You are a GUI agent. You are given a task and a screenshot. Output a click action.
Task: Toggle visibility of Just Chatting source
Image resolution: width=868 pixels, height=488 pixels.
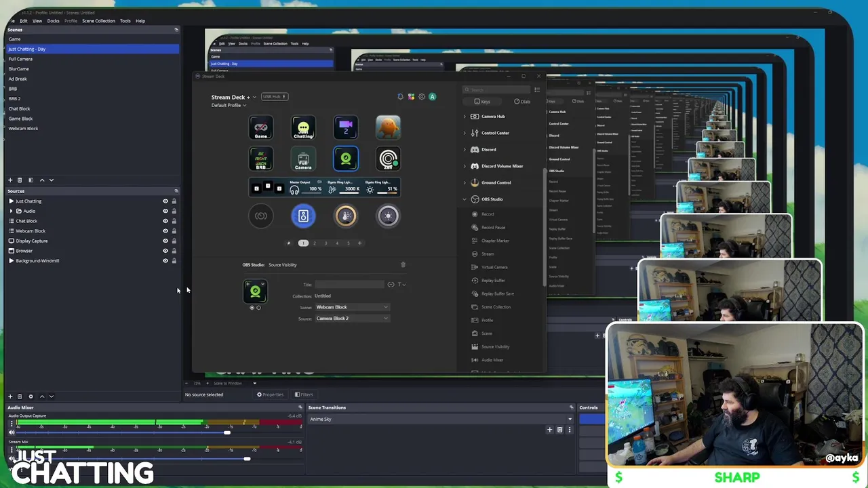[x=165, y=201]
